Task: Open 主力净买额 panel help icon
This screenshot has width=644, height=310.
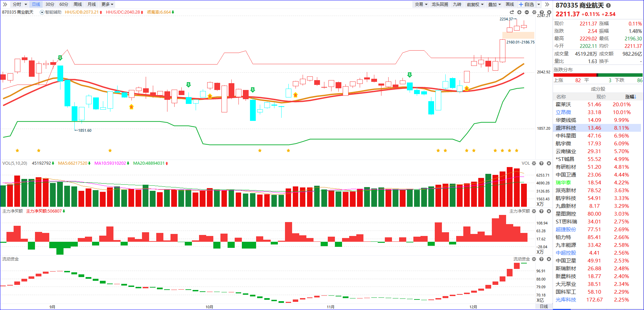Action: pos(541,211)
